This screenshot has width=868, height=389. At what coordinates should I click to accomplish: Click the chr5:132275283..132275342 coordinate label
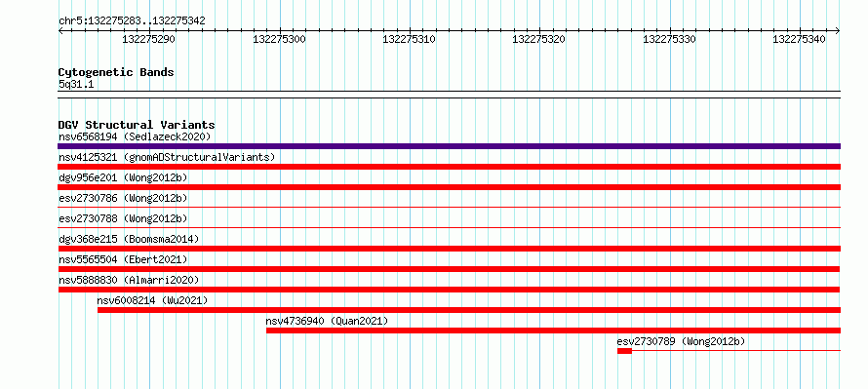point(132,21)
